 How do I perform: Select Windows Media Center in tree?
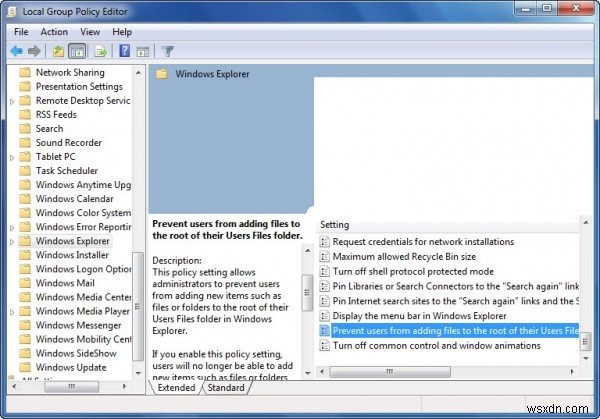click(x=83, y=297)
